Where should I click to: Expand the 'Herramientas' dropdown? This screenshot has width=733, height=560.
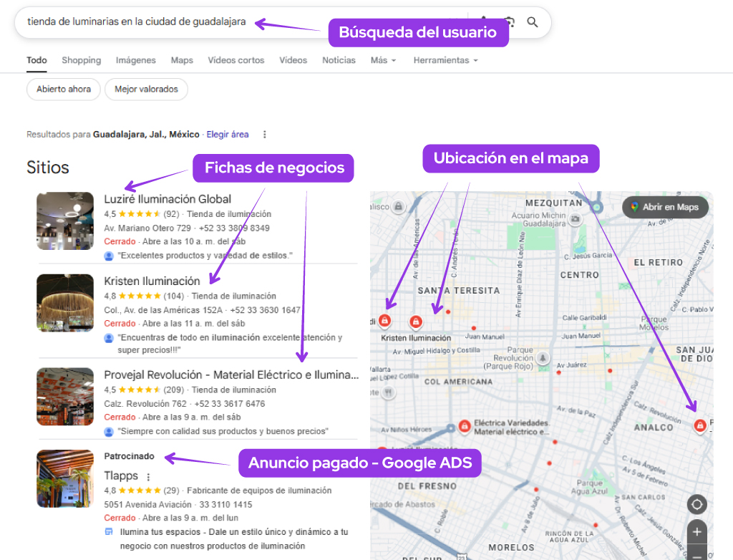pyautogui.click(x=445, y=60)
